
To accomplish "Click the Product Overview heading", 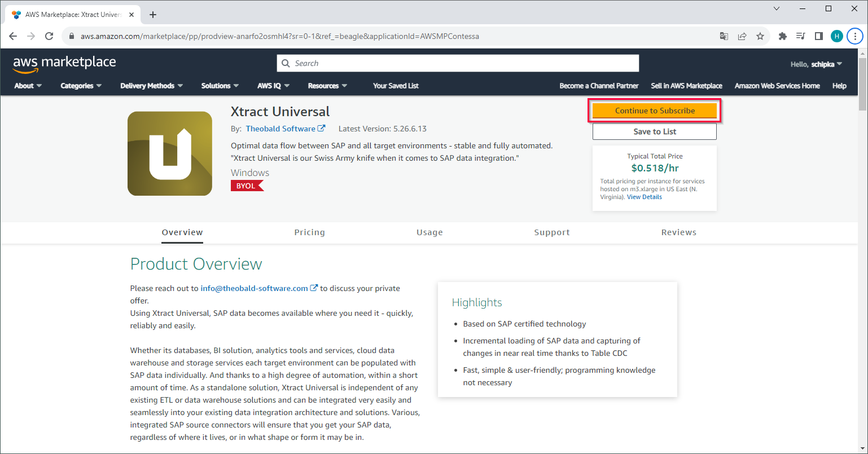I will (196, 264).
